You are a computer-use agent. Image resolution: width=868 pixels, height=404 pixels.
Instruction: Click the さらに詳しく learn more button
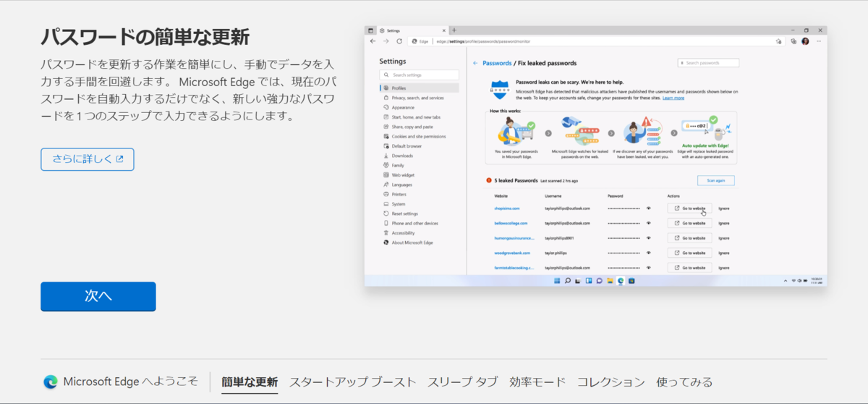(x=88, y=159)
